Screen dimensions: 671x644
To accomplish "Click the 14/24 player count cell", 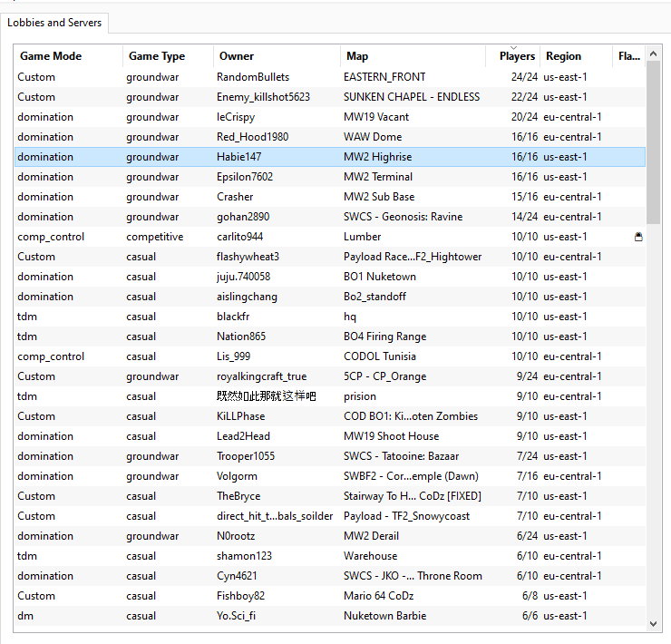I will 524,217.
